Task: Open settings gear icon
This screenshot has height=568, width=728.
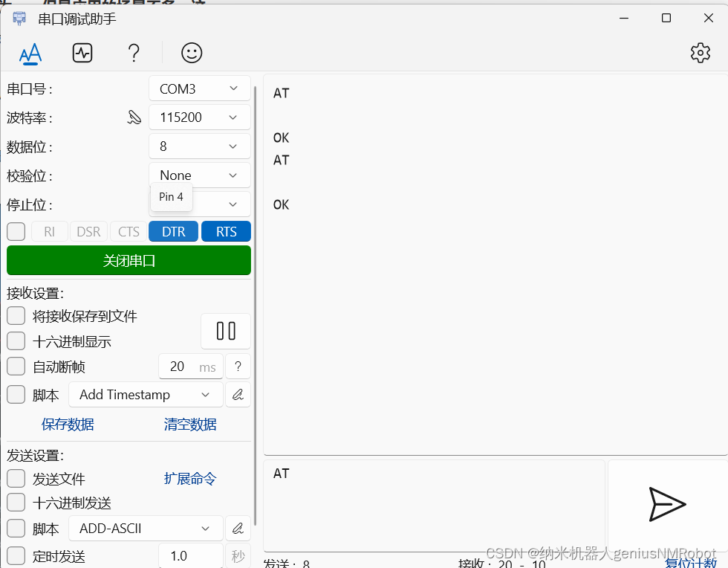Action: pos(700,53)
